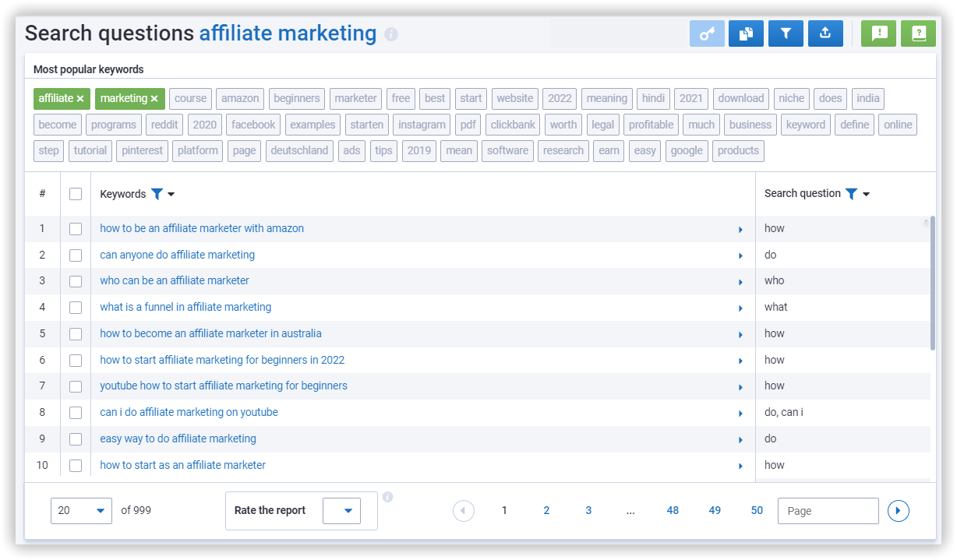Click the green feedback exclamation icon
Viewport: 957px width, 560px height.
879,33
